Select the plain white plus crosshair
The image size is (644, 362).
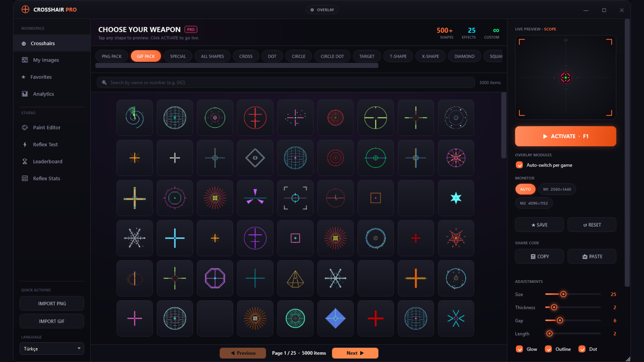coord(175,158)
